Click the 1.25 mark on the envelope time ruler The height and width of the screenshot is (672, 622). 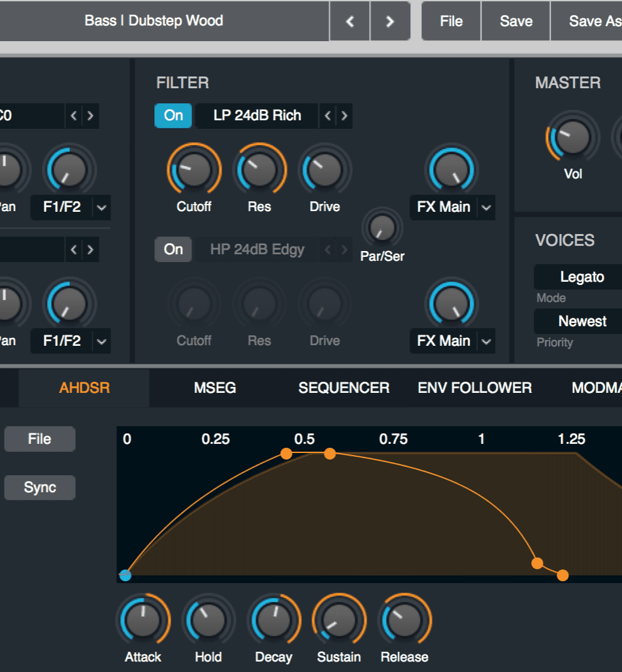point(572,439)
